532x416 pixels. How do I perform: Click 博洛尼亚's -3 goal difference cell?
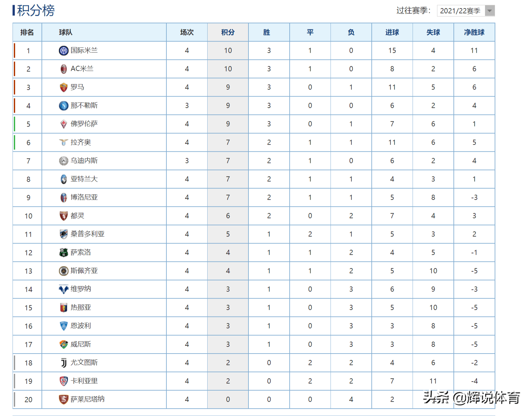[474, 198]
